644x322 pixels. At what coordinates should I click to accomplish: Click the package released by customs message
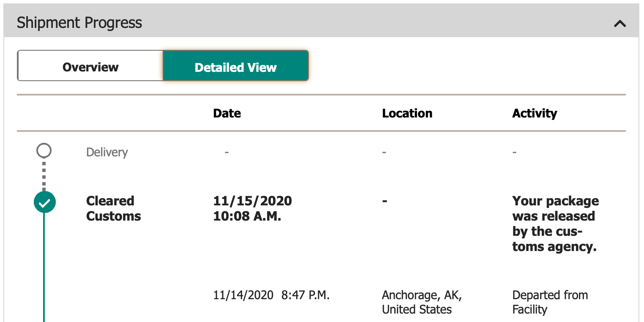point(555,224)
